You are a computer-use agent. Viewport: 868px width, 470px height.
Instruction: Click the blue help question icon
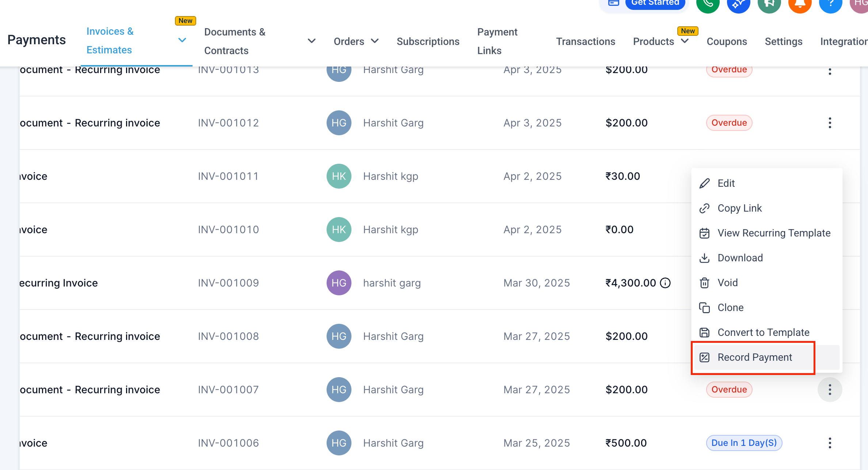coord(830,4)
